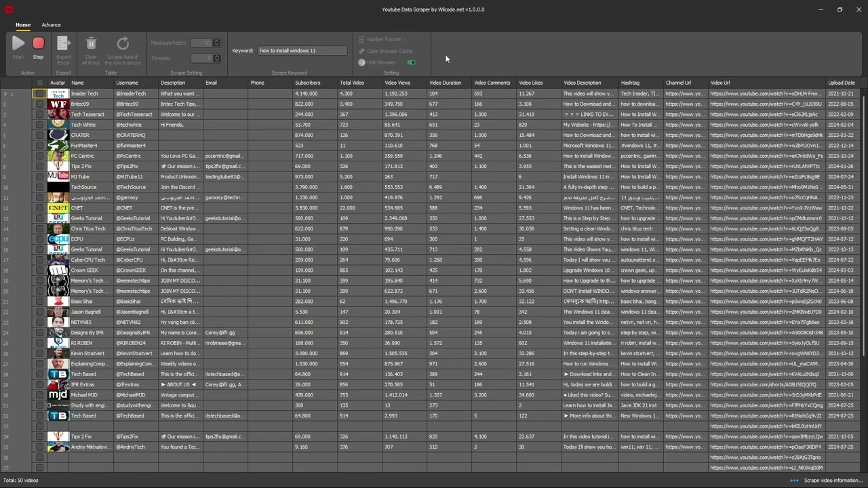Stop the scrape with the red Stop icon
868x488 pixels.
coord(38,43)
